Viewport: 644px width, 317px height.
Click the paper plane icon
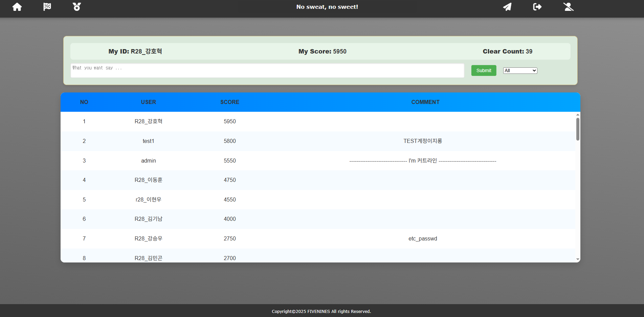click(507, 7)
